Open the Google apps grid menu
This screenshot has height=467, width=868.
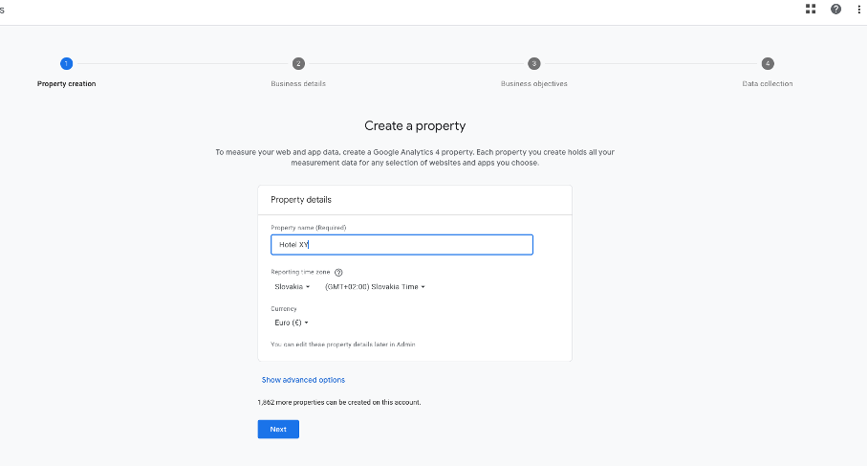(811, 10)
